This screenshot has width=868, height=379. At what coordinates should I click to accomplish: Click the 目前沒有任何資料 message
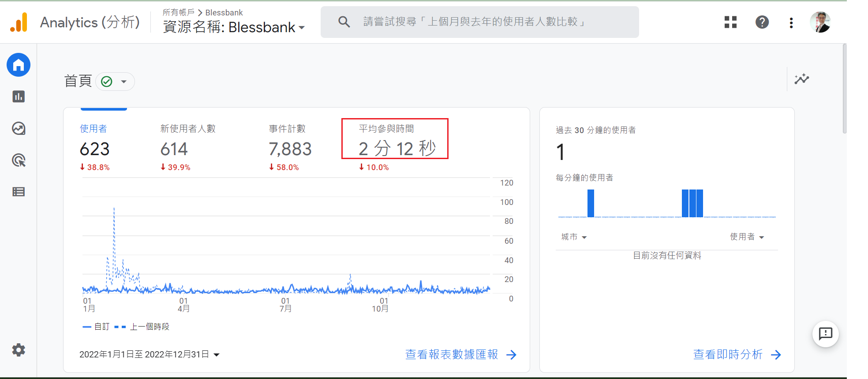(x=667, y=256)
